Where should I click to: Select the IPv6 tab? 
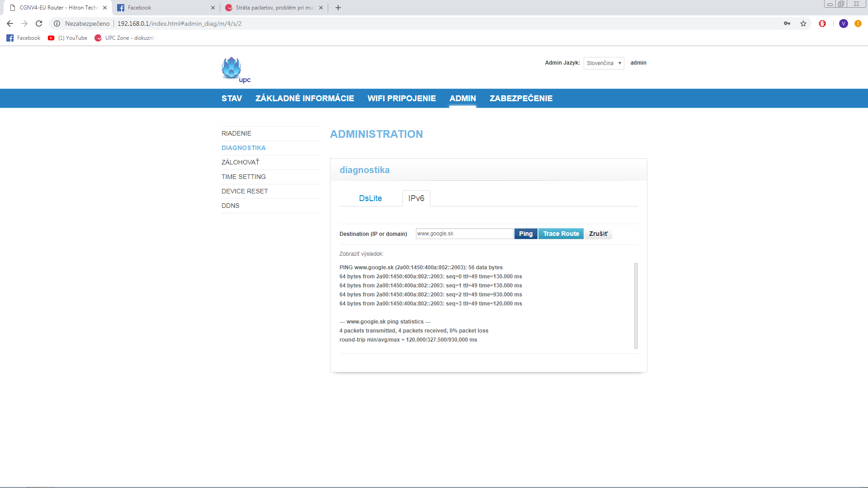[x=416, y=198]
